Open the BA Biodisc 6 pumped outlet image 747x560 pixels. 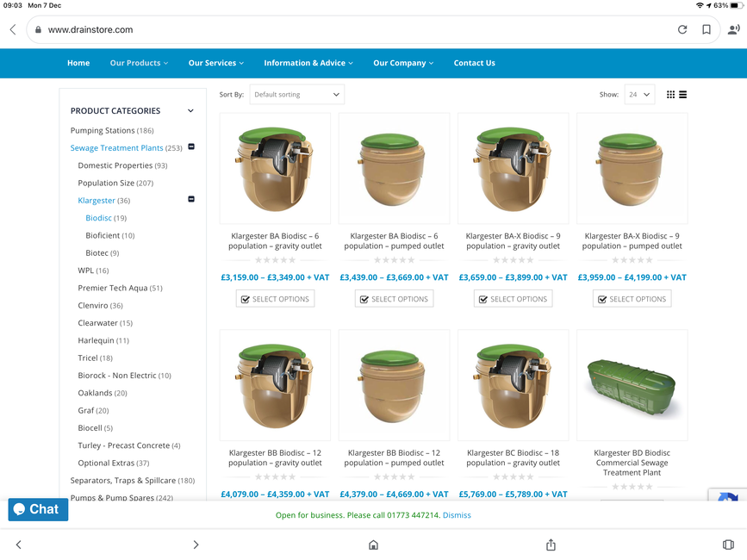click(x=394, y=169)
